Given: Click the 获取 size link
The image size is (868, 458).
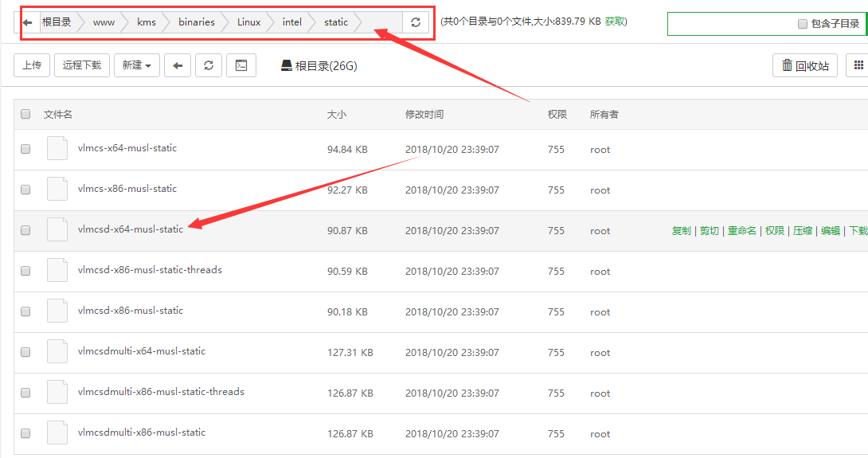Looking at the screenshot, I should [615, 22].
